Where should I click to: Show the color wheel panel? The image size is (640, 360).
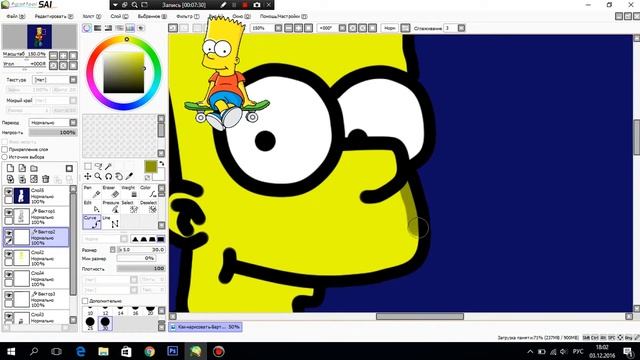[x=87, y=28]
